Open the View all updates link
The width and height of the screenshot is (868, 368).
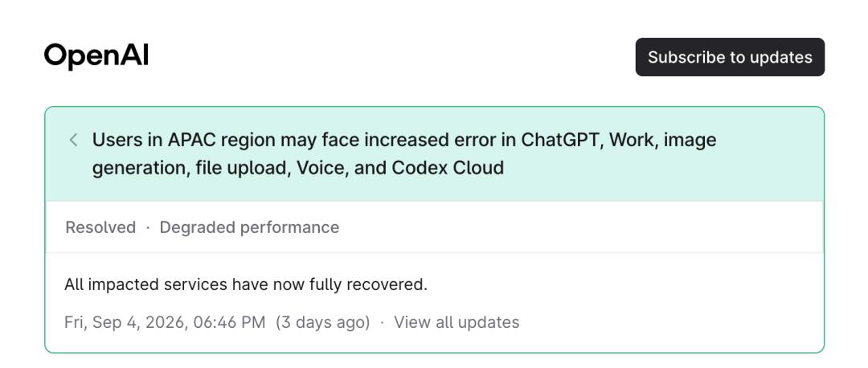(457, 322)
